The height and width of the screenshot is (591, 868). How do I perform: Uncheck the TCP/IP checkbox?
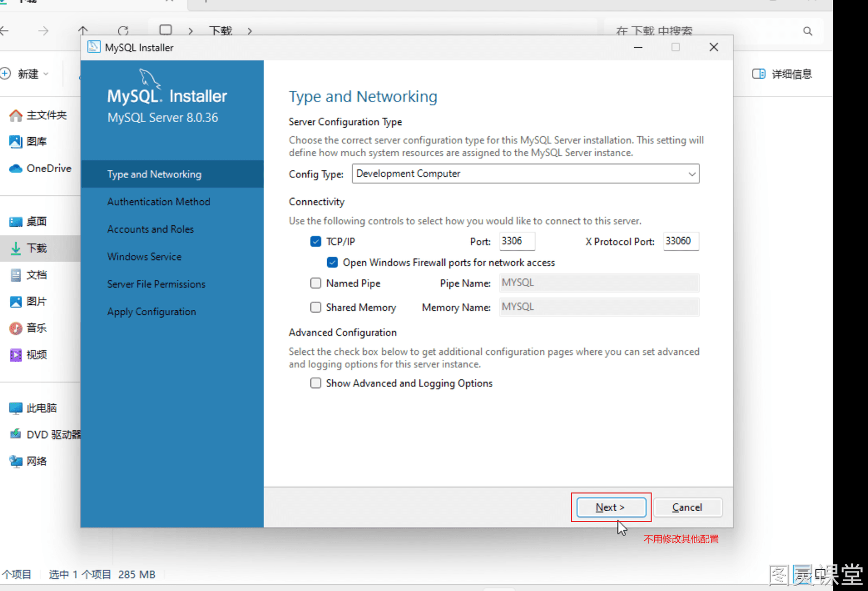pyautogui.click(x=316, y=242)
